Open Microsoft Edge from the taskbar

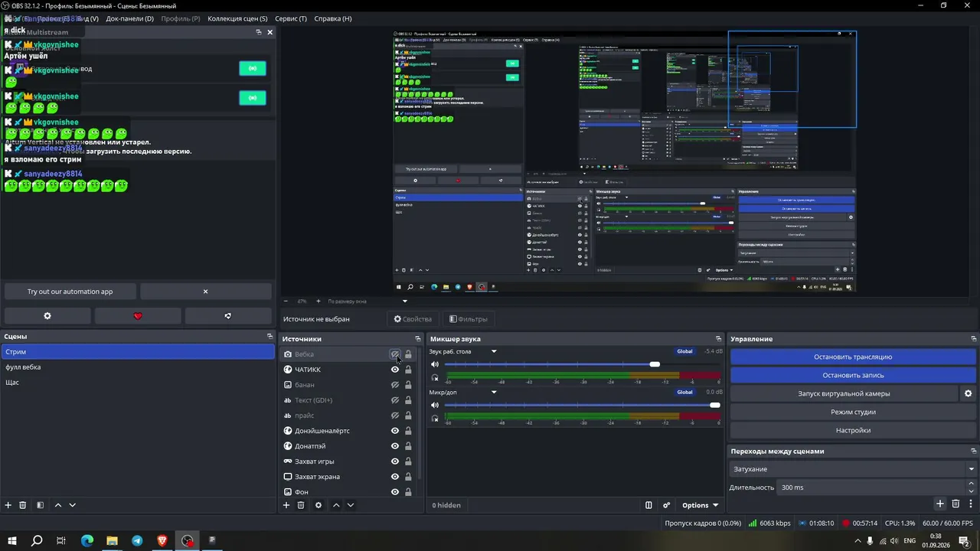[87, 541]
